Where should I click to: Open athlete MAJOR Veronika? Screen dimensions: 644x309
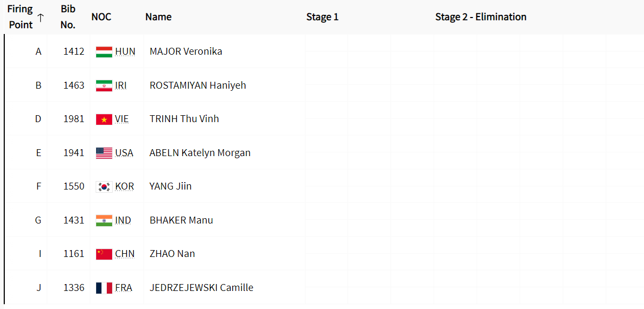pos(186,51)
